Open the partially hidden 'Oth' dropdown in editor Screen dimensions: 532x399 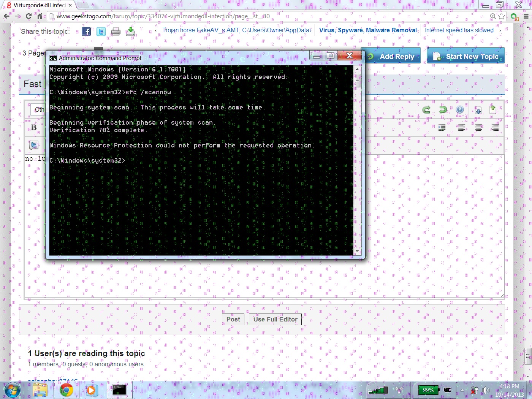37,109
